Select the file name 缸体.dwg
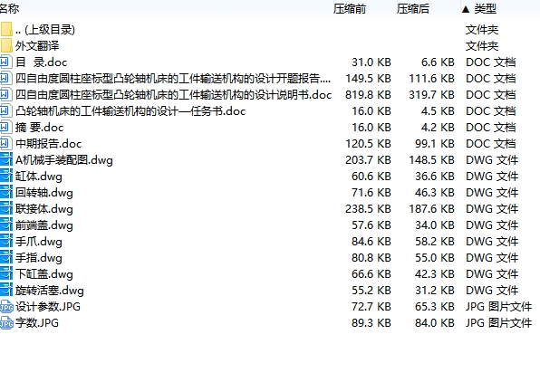 pos(39,177)
